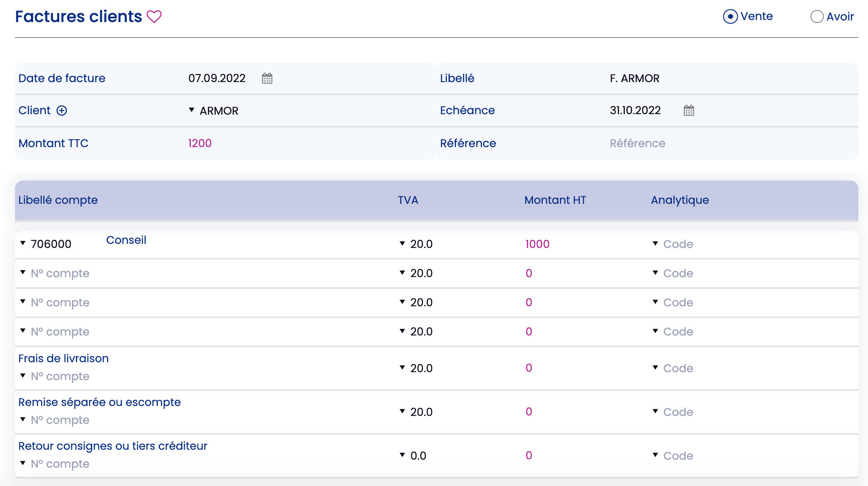
Task: Edit the Date de facture field 07.09.2022
Action: pos(217,78)
